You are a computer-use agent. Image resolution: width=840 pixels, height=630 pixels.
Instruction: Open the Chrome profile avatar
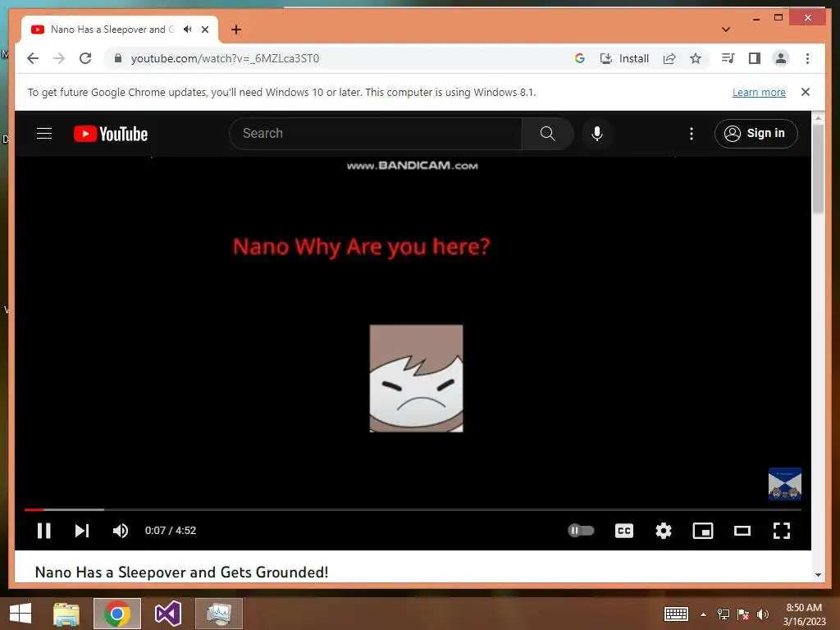pyautogui.click(x=781, y=58)
